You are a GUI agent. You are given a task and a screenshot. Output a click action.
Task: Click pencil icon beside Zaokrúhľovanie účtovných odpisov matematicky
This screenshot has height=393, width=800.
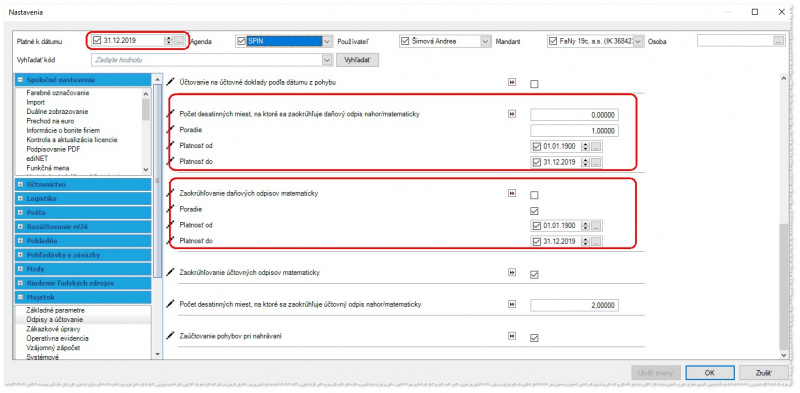pos(172,273)
